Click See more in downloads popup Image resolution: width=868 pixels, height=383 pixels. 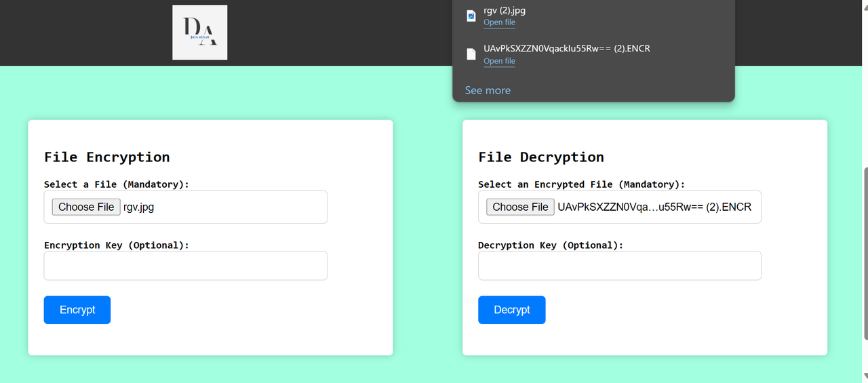[488, 90]
